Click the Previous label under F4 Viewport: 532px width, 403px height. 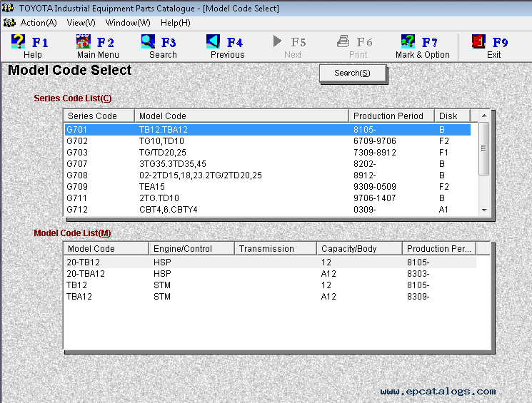227,55
